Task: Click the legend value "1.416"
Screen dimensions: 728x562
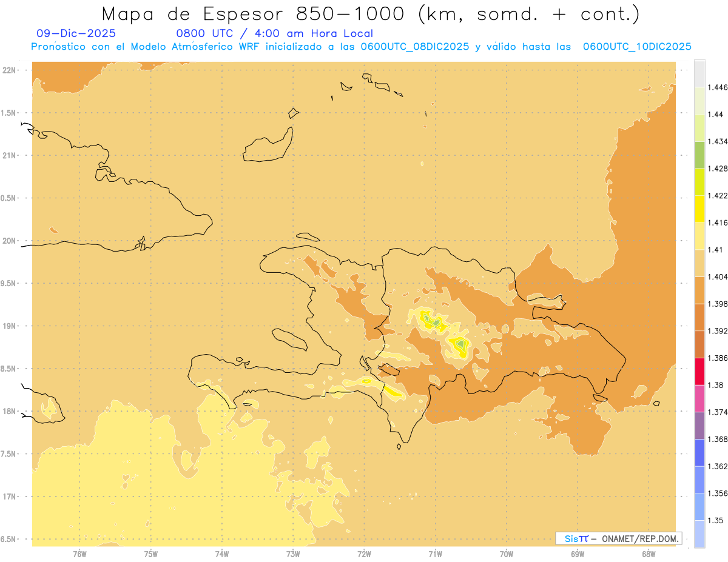Action: 718,222
